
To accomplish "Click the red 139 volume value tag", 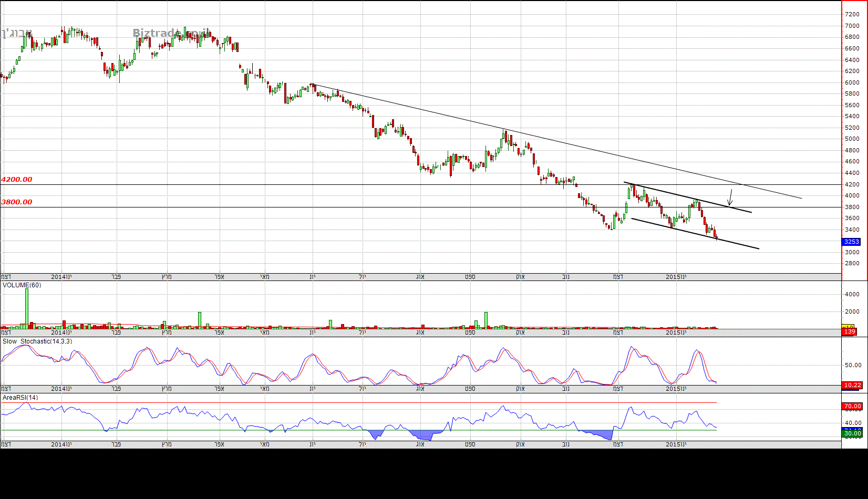I will tap(849, 331).
